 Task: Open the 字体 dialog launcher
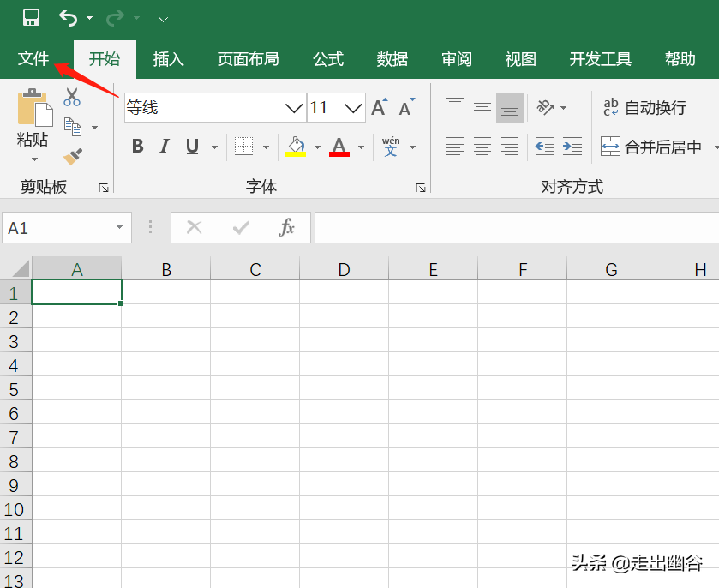421,188
